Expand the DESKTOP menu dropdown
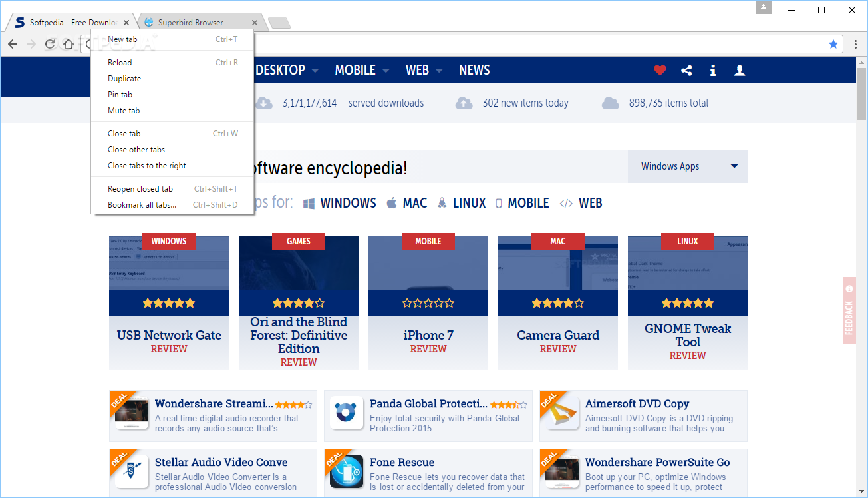This screenshot has width=868, height=498. [315, 71]
